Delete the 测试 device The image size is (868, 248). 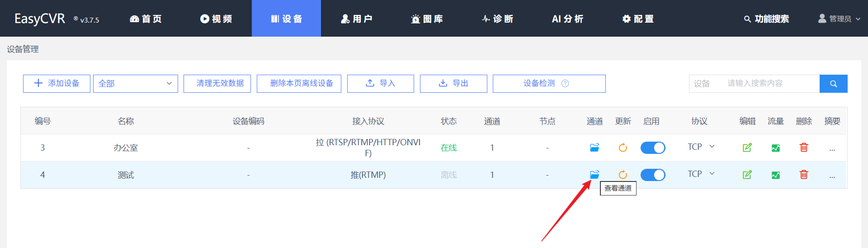(x=804, y=175)
